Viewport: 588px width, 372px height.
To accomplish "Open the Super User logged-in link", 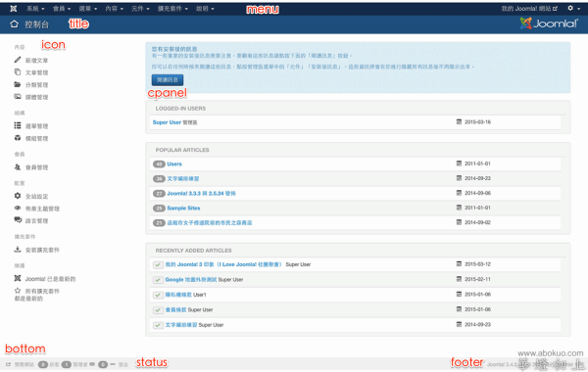I will pyautogui.click(x=167, y=122).
